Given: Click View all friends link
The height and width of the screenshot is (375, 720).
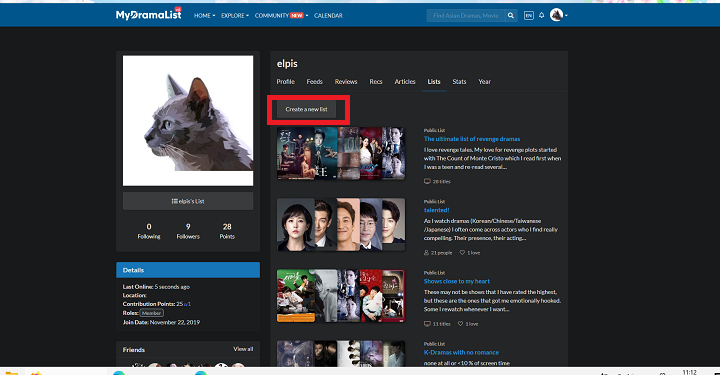Looking at the screenshot, I should [243, 349].
